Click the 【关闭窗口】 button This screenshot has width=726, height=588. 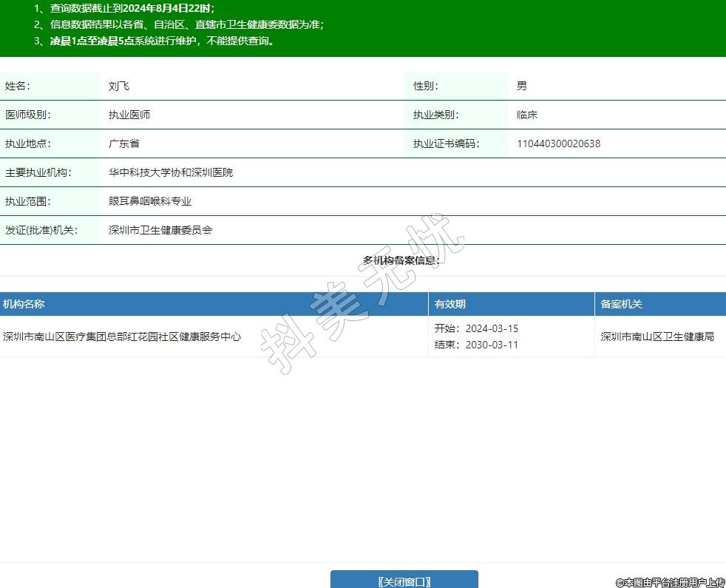pos(404,581)
